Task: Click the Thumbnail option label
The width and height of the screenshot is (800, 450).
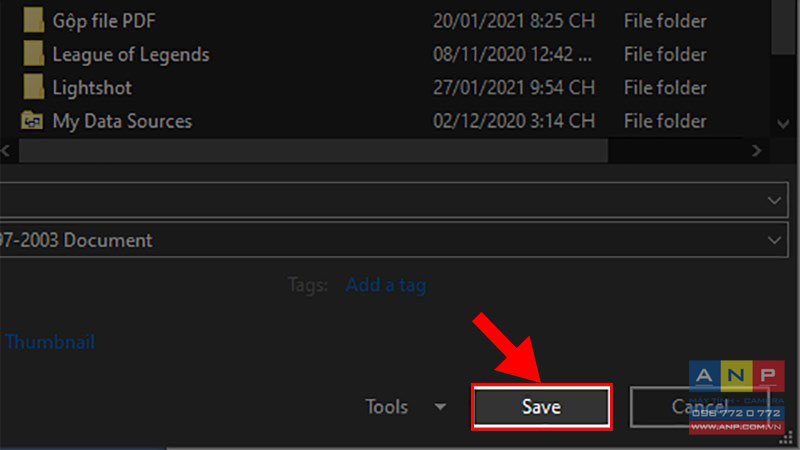Action: (x=49, y=342)
